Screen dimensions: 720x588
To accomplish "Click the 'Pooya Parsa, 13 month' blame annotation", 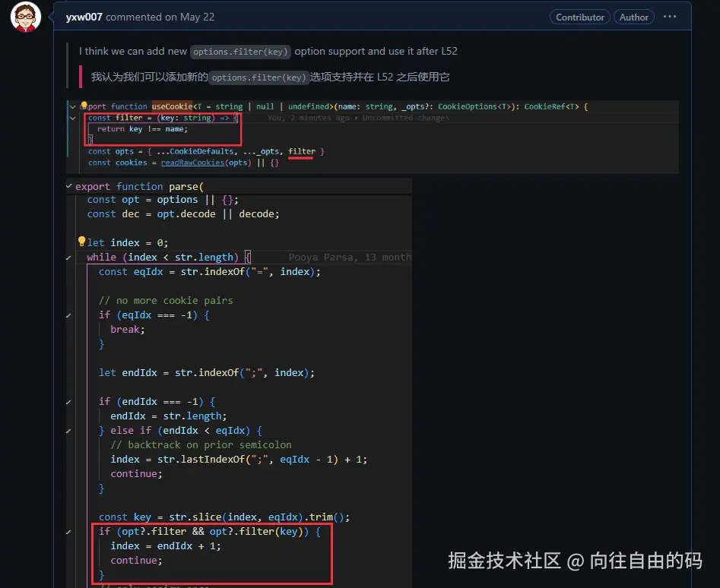I will pos(350,258).
